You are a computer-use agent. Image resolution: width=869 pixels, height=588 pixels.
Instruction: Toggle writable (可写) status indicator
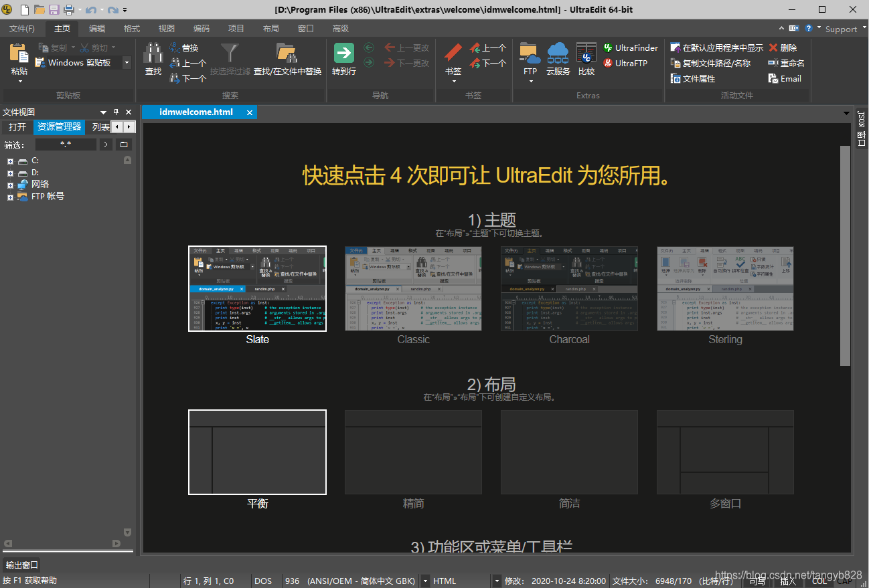pos(757,581)
